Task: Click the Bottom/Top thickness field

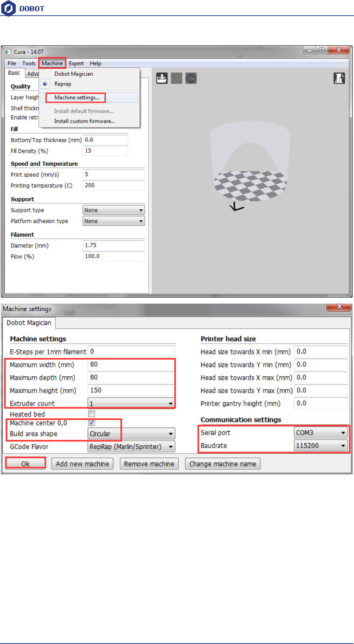Action: coord(105,140)
